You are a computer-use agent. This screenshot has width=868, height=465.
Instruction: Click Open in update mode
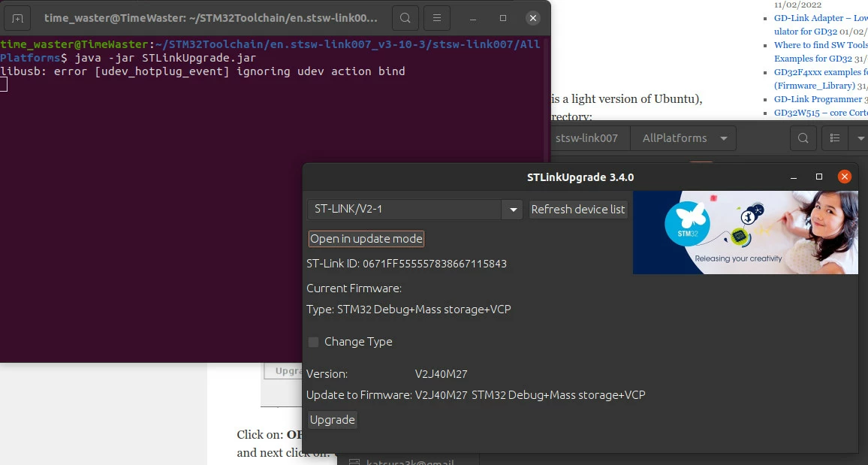click(366, 239)
